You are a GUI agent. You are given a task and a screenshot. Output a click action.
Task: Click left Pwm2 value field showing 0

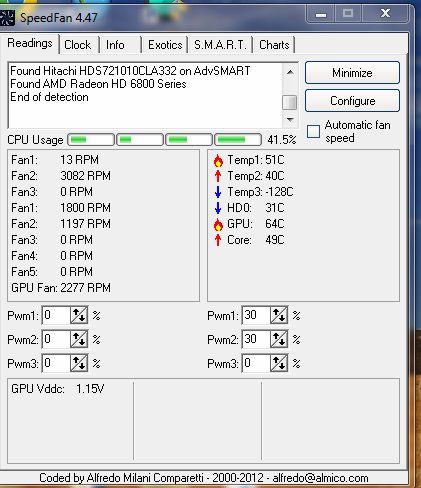click(56, 339)
